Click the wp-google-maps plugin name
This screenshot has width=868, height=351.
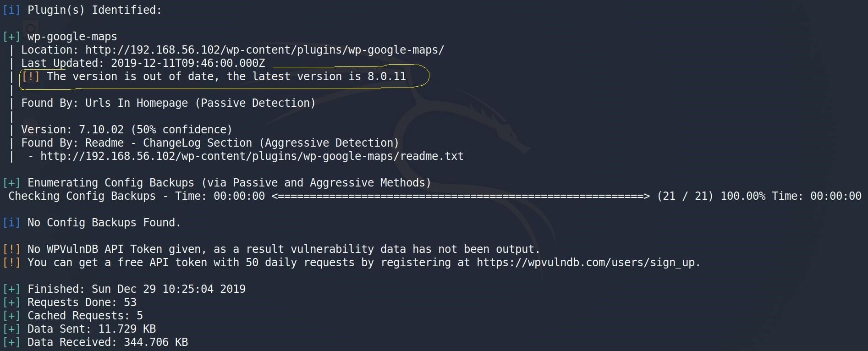click(x=72, y=37)
